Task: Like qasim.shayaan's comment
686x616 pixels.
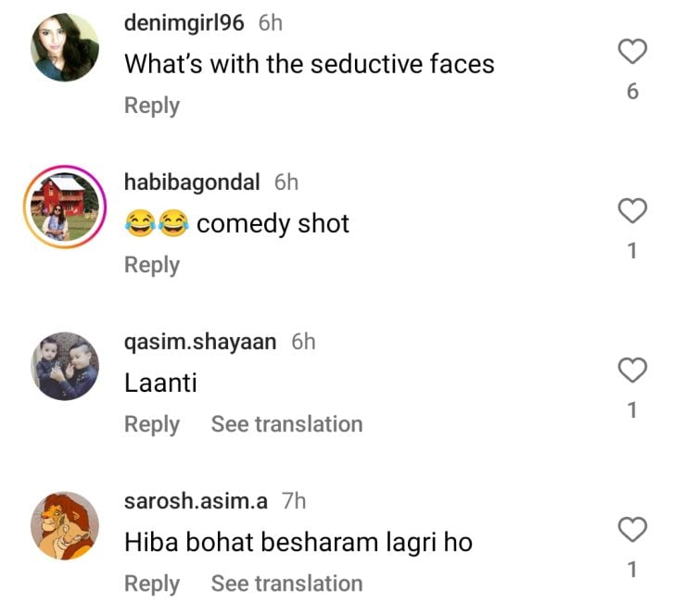Action: point(632,371)
